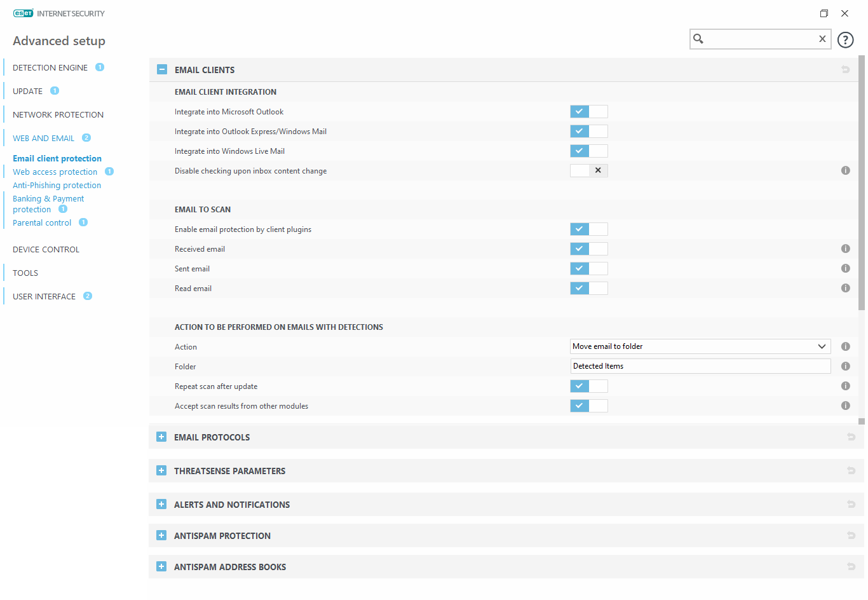The image size is (868, 600).
Task: Show info icon for Read email
Action: tap(845, 288)
